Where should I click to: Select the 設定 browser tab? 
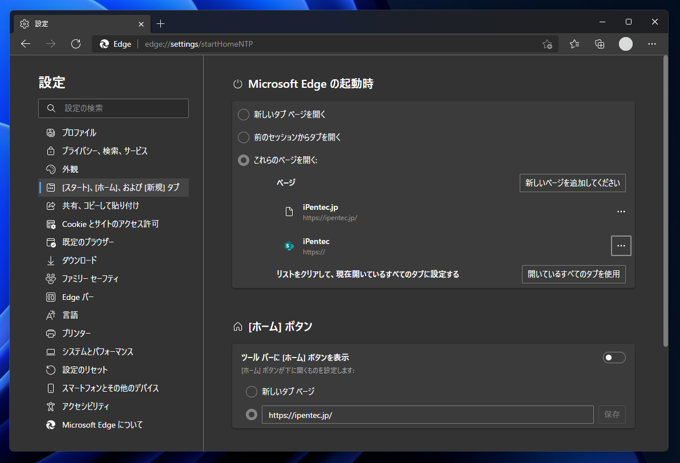click(x=82, y=24)
